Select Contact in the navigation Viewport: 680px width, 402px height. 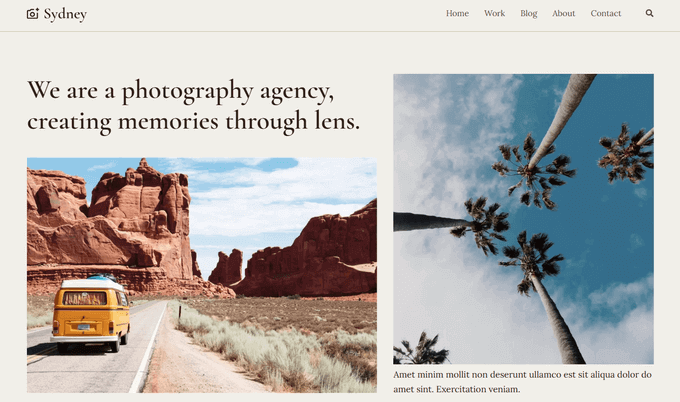605,13
